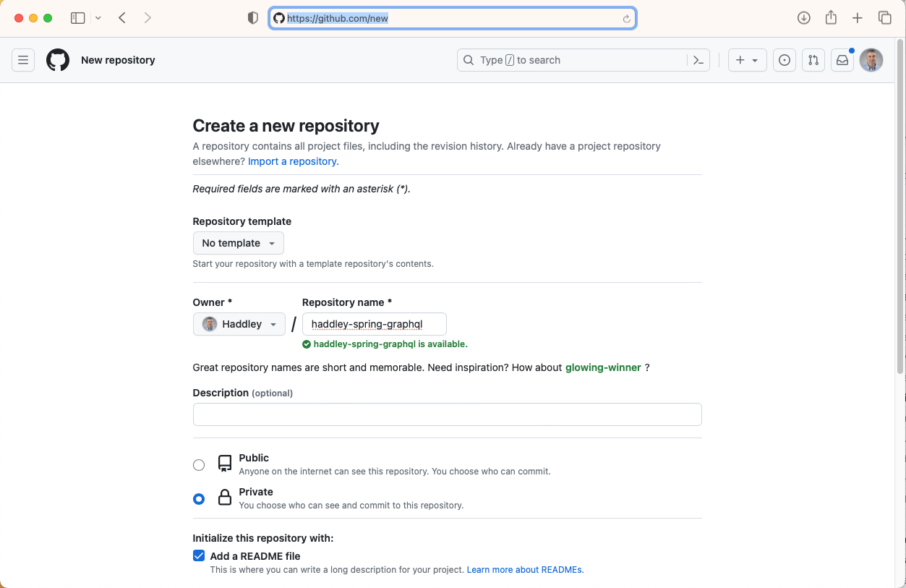This screenshot has width=906, height=588.
Task: Open the notifications inbox icon
Action: (842, 60)
